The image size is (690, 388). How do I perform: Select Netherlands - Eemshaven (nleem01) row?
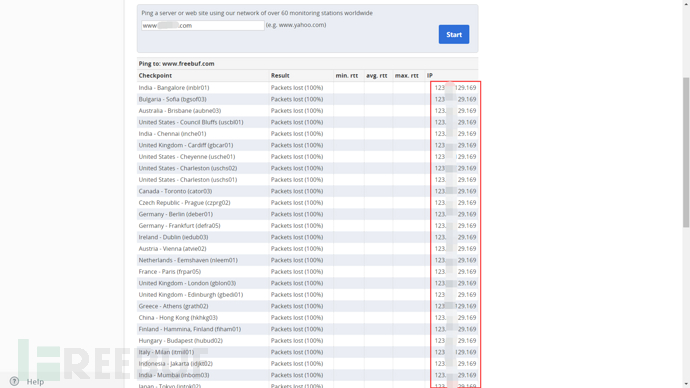pos(307,260)
